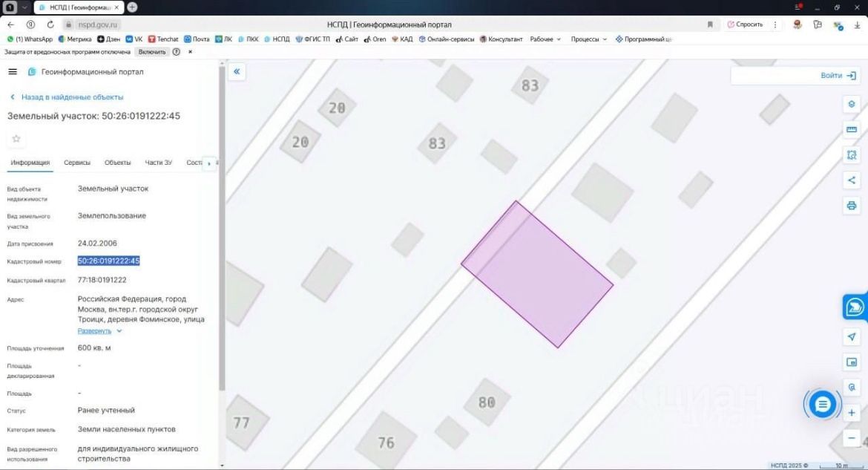Click the map tool above the zoom-in button
This screenshot has height=470, width=868.
852,388
